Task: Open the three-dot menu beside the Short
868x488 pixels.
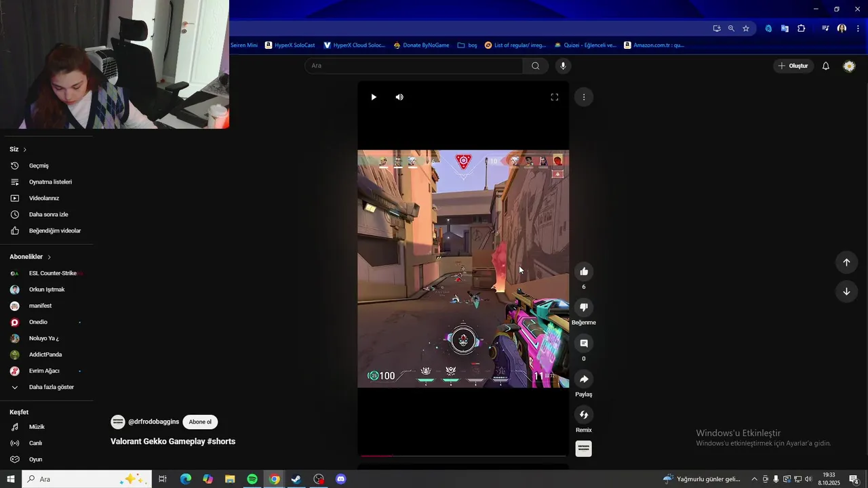Action: point(584,97)
